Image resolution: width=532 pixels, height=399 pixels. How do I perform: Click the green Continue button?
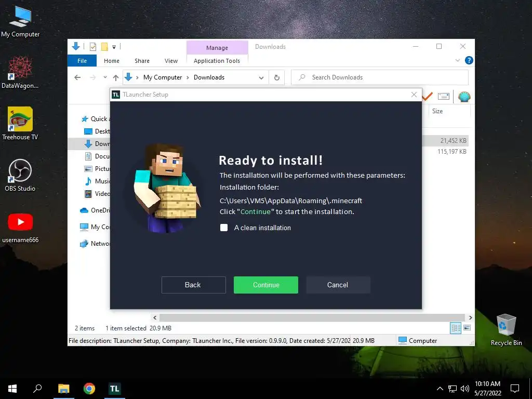click(x=265, y=285)
